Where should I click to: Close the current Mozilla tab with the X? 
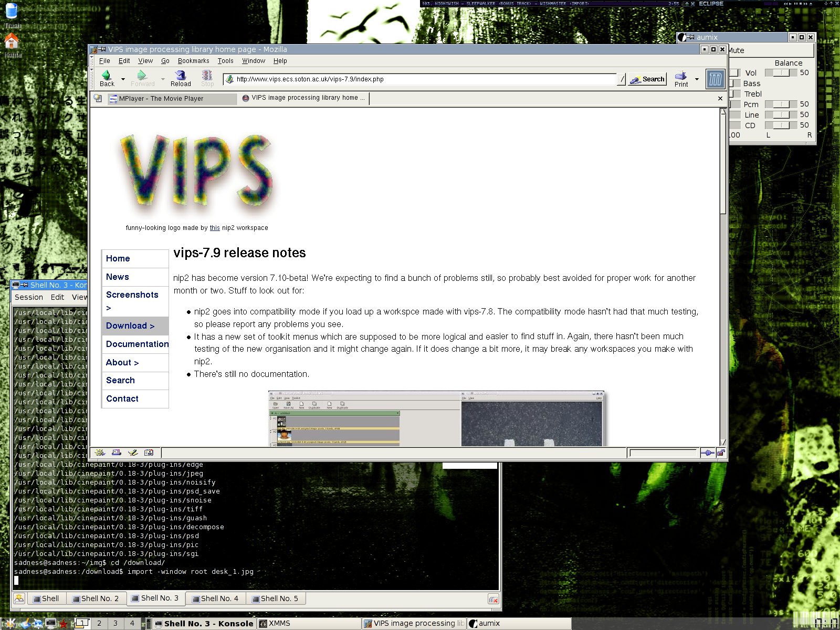coord(720,98)
